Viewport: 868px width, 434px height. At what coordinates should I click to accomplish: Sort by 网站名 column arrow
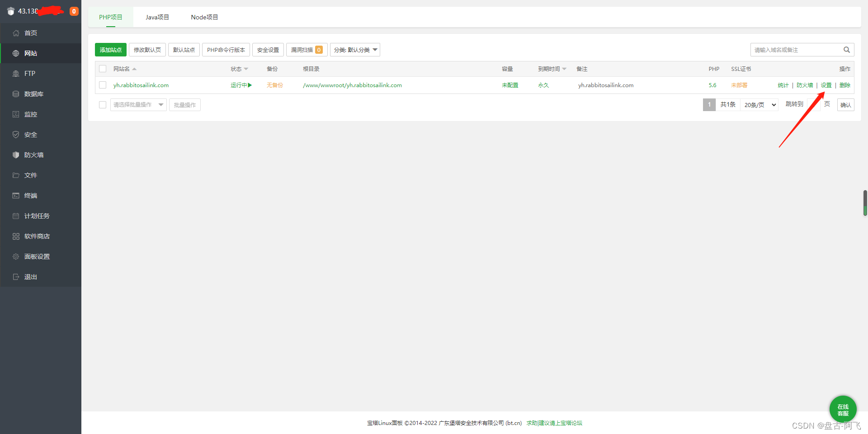134,69
